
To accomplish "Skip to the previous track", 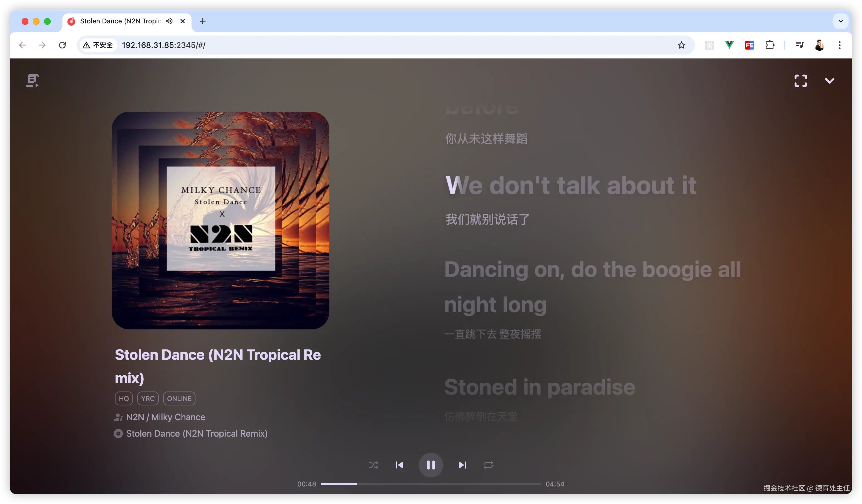I will point(399,465).
